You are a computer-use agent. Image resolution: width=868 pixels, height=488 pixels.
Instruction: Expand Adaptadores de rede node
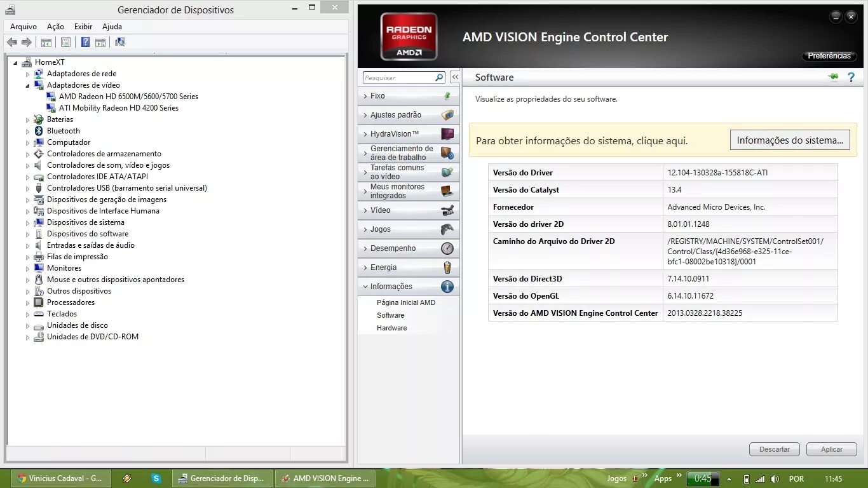[x=27, y=74]
